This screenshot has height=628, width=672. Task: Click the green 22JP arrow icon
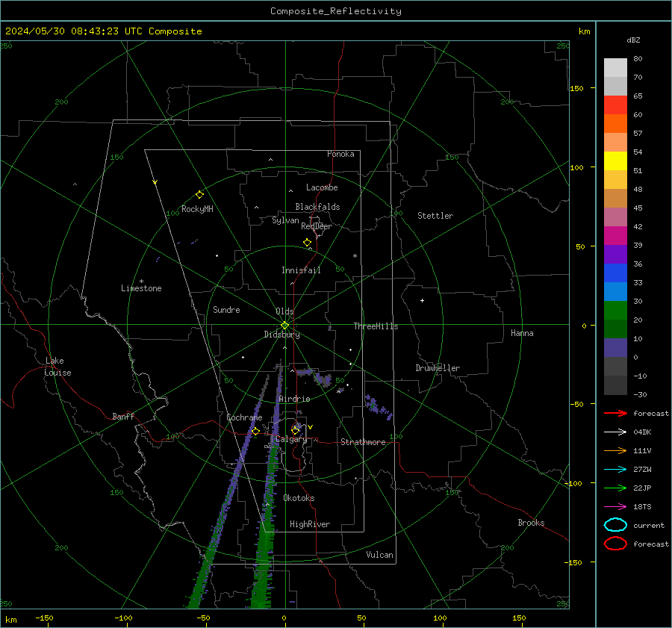coord(615,488)
